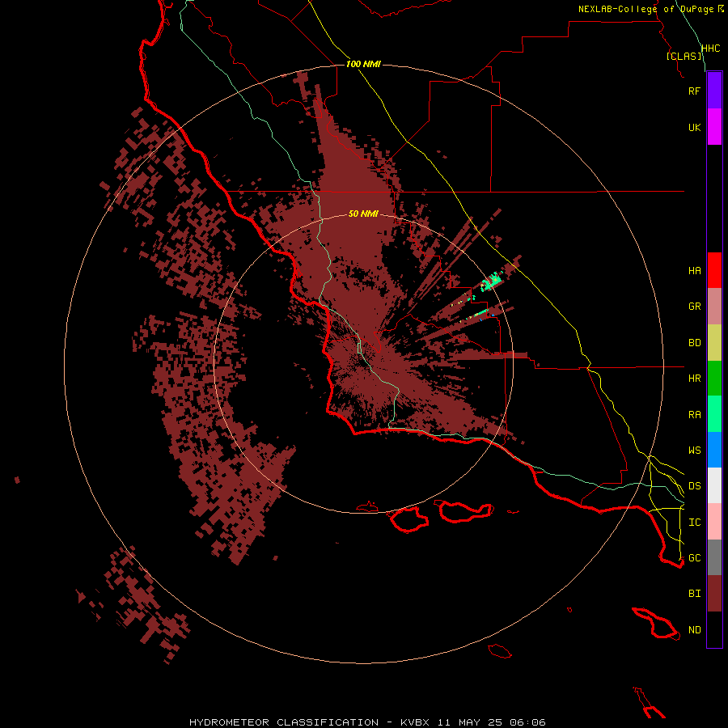Screen dimensions: 728x728
Task: Click the HA legend label
Action: [x=694, y=270]
